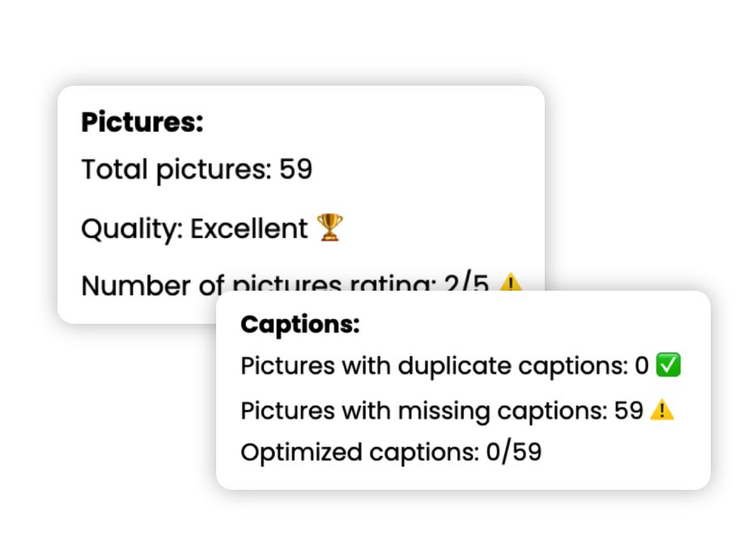
Task: Click the trophy icon next to Excellent
Action: tap(329, 227)
